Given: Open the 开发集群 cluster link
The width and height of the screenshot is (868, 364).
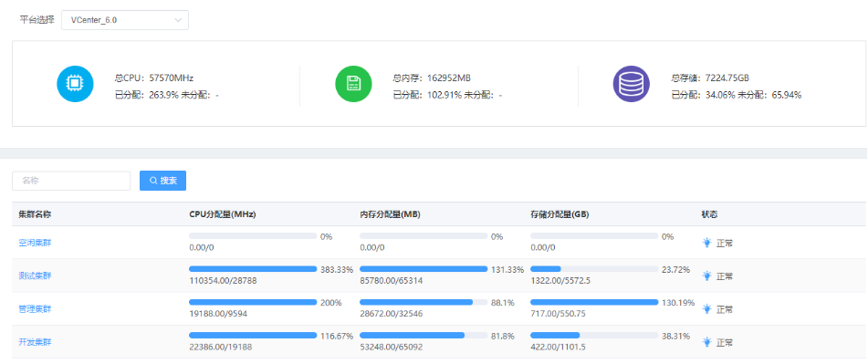Looking at the screenshot, I should (x=35, y=342).
